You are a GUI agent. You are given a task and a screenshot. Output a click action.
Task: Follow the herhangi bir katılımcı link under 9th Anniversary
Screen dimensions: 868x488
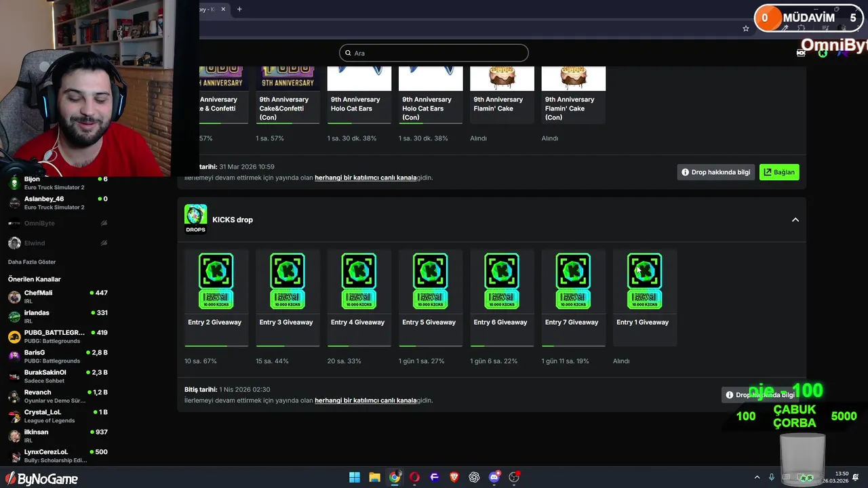pos(366,178)
